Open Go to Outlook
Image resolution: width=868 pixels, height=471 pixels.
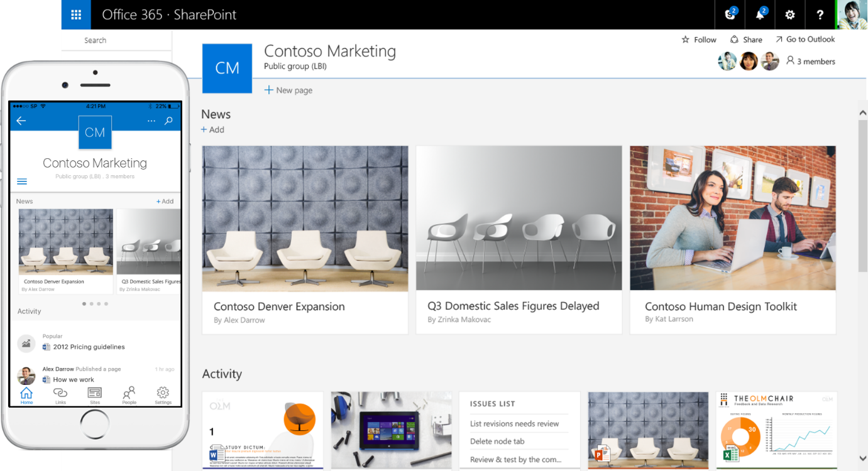(x=805, y=39)
